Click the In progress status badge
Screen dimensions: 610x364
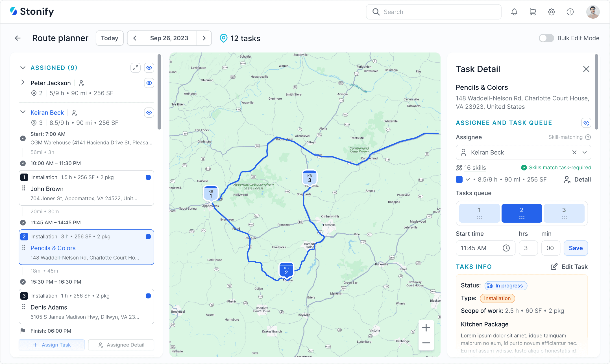pyautogui.click(x=506, y=286)
